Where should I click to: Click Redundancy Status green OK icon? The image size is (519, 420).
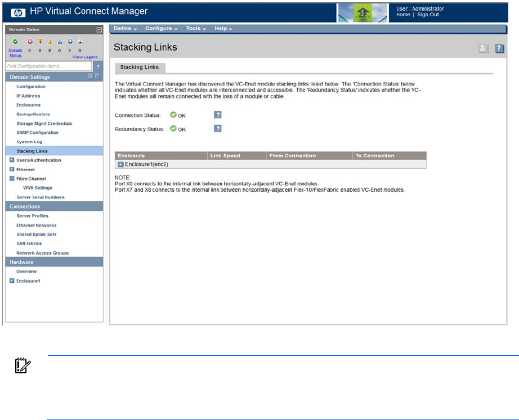[x=173, y=129]
